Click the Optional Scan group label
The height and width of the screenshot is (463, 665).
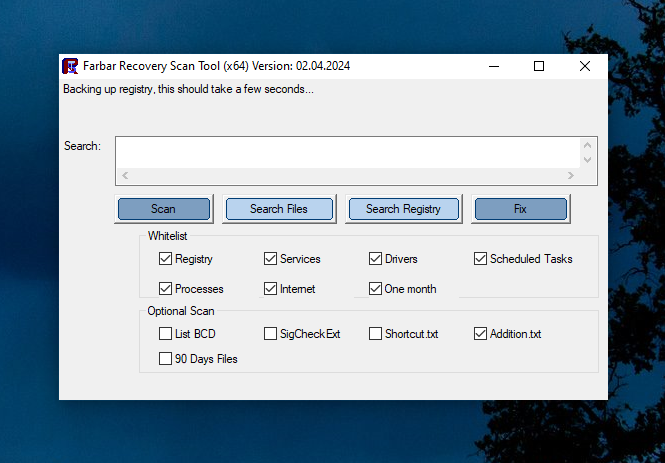181,311
